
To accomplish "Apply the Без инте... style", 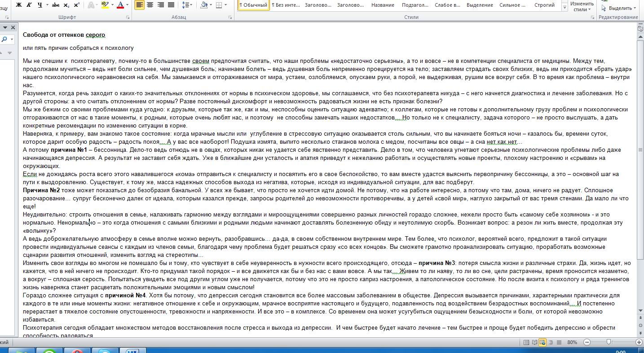I will coord(285,5).
